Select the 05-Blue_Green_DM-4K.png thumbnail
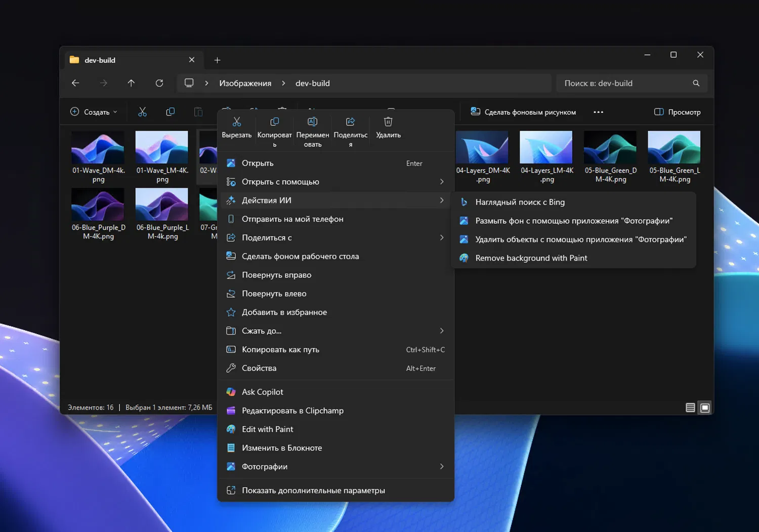Viewport: 759px width, 532px height. click(610, 148)
